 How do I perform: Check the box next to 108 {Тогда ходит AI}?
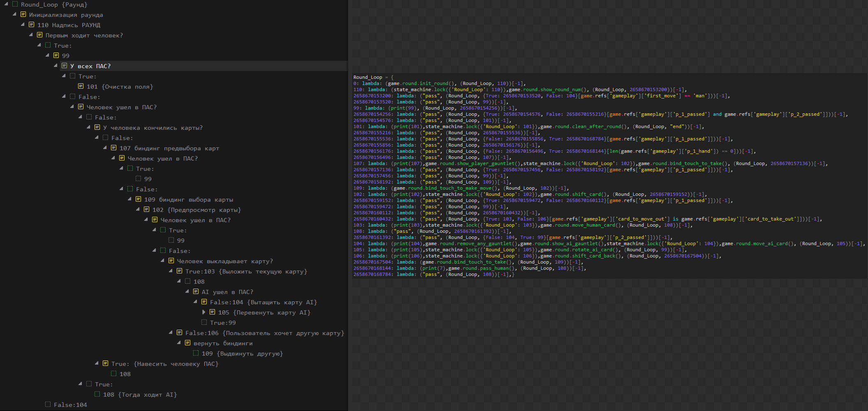(x=97, y=394)
